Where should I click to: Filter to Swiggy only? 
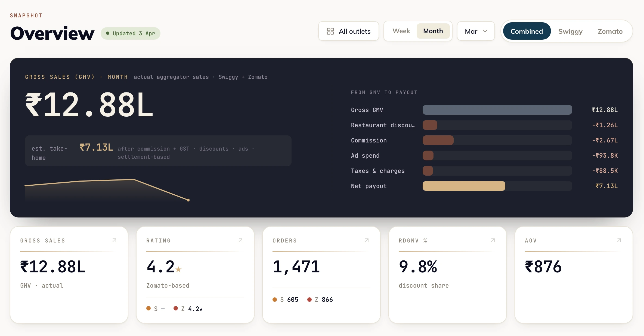[x=570, y=31]
